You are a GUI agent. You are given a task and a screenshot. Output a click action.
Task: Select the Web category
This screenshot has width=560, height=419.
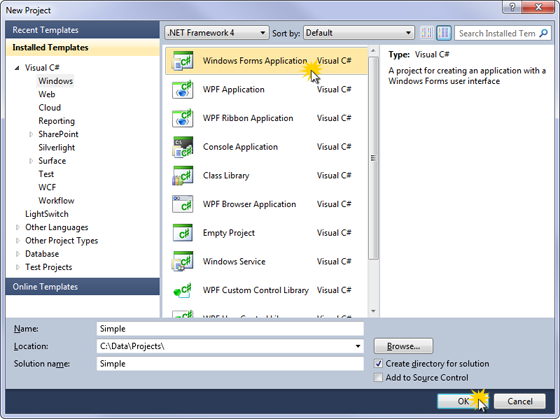tap(47, 94)
